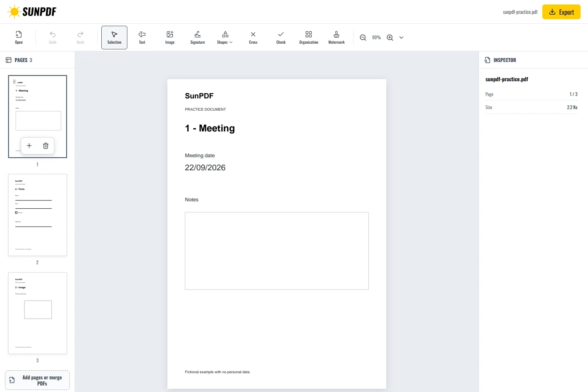Select the page 3 thumbnail
The height and width of the screenshot is (392, 588).
(x=38, y=313)
